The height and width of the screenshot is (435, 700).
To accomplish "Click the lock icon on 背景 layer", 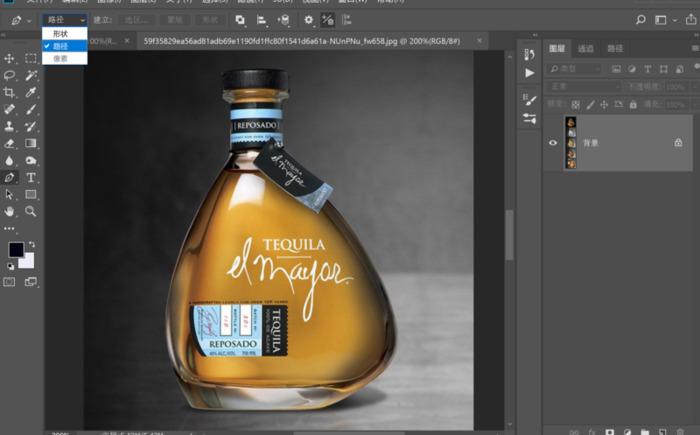I will pos(678,143).
